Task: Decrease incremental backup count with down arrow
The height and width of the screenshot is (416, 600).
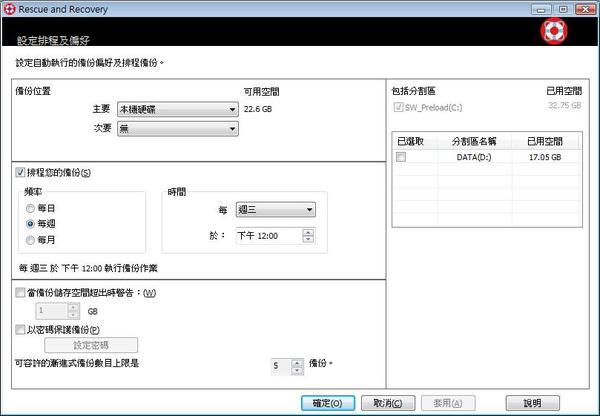Action: [x=297, y=370]
